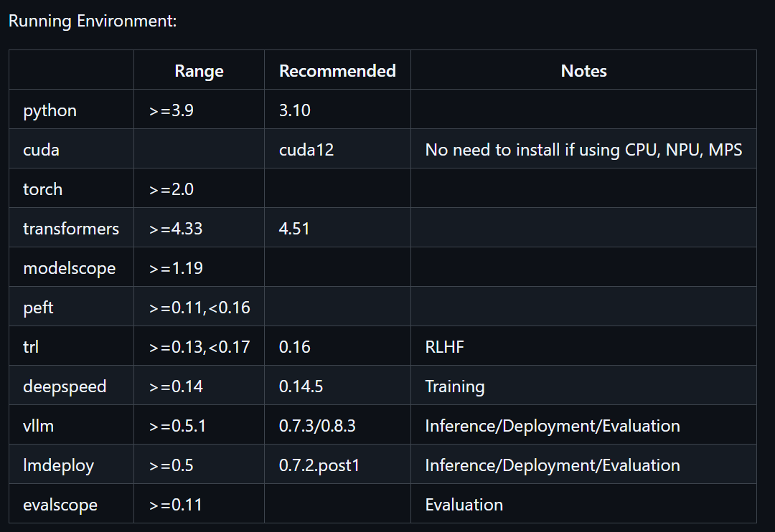Screen dimensions: 775x532
Task: Click the 'modelscope' row label
Action: click(x=69, y=268)
